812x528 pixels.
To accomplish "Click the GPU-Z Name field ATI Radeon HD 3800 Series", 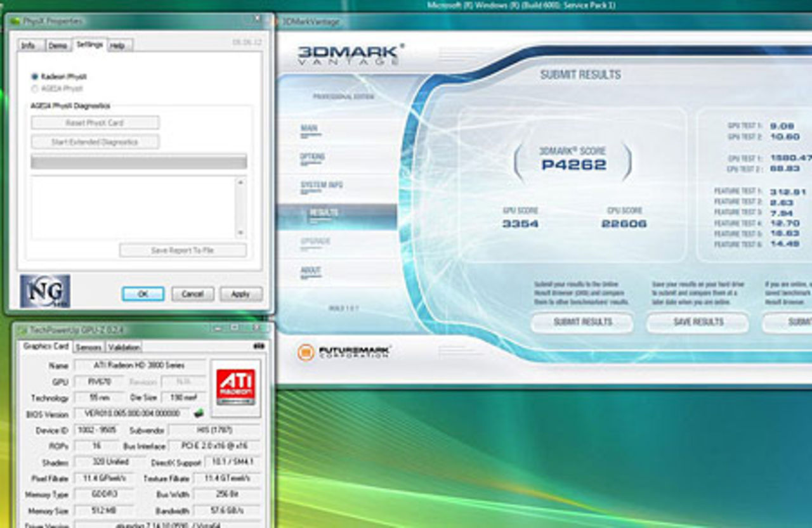I will [x=140, y=366].
